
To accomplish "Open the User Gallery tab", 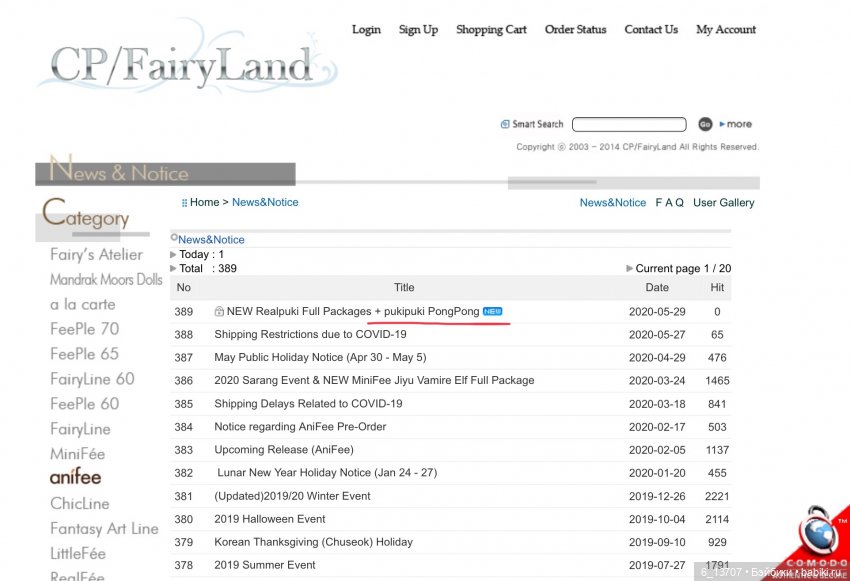I will [x=723, y=203].
